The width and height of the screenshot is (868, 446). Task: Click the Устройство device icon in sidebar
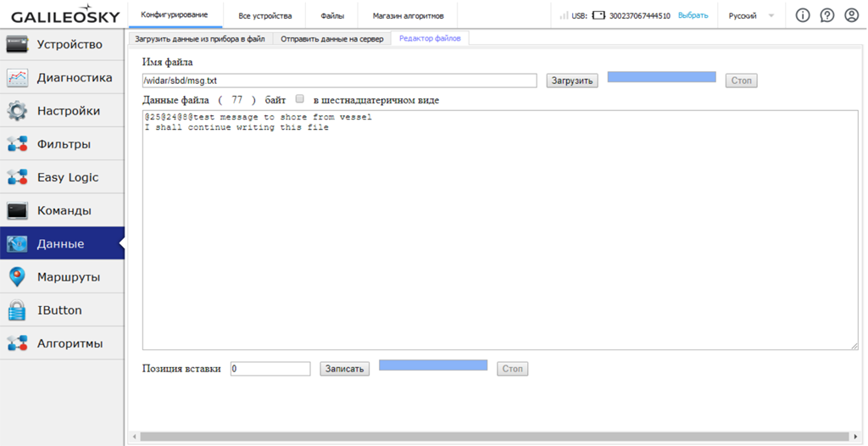click(17, 44)
